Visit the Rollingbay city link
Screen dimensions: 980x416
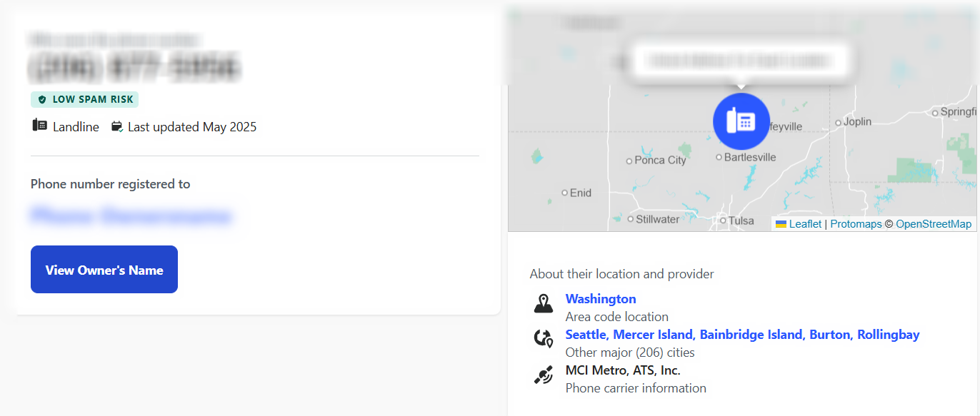tap(889, 335)
